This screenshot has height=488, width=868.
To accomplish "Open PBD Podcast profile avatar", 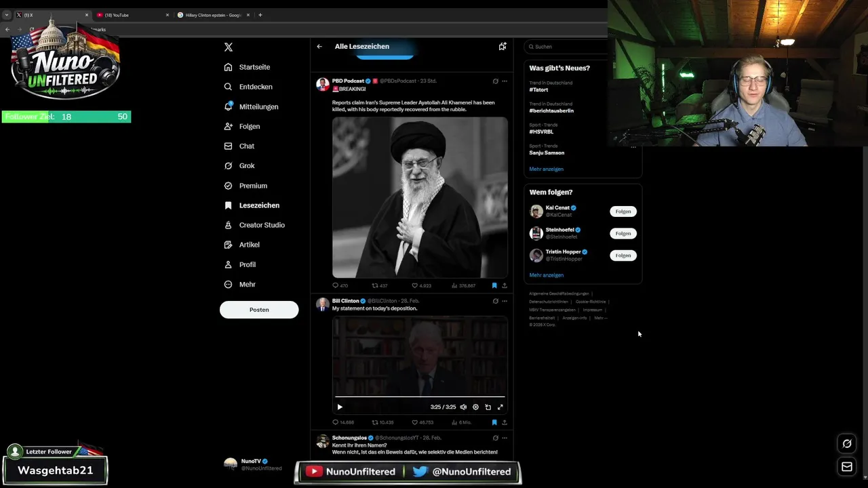I will [323, 84].
